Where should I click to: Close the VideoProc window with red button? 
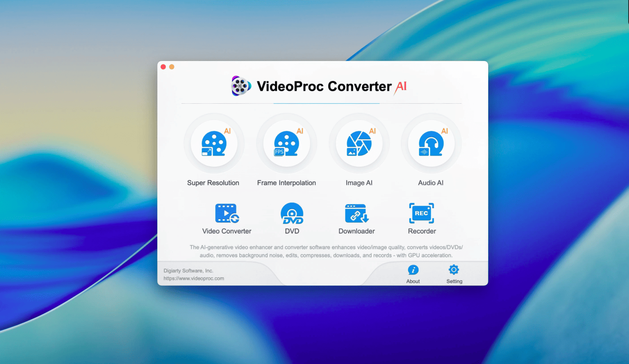[163, 67]
